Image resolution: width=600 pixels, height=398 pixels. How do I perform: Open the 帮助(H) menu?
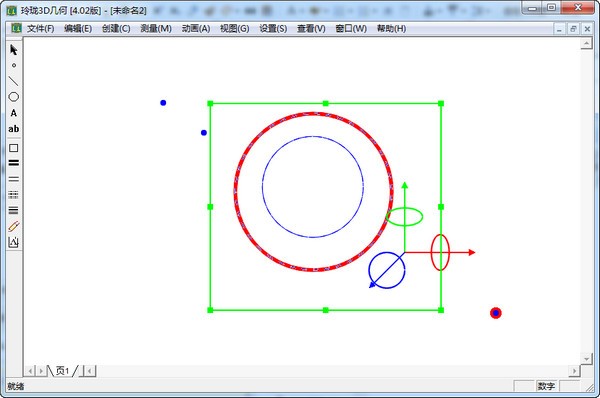coord(391,29)
